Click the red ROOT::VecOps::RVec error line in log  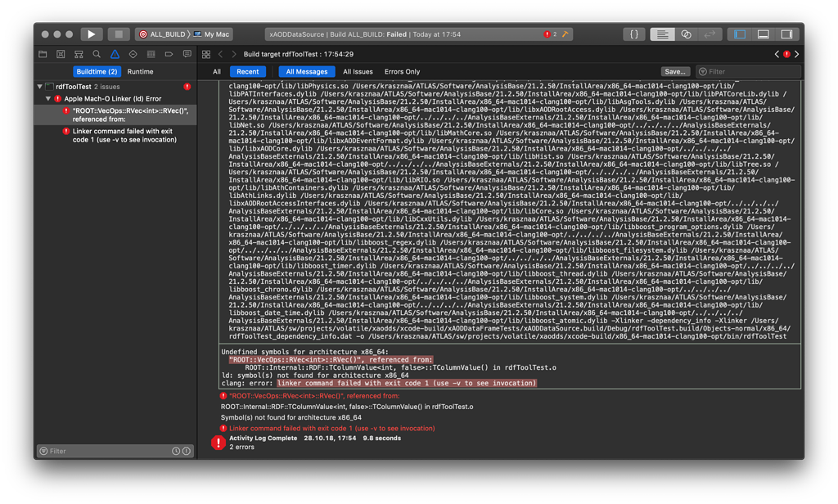(314, 396)
